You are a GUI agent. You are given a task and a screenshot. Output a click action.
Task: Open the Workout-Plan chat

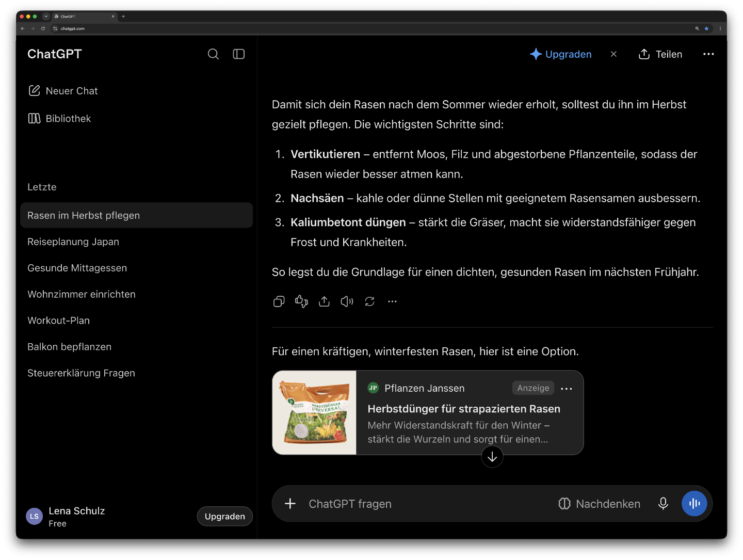click(136, 321)
